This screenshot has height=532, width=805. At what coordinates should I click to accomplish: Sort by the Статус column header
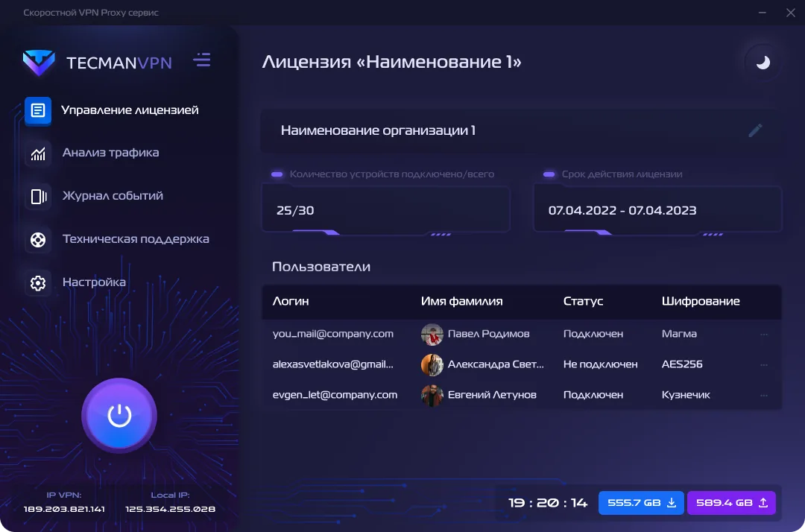(583, 302)
